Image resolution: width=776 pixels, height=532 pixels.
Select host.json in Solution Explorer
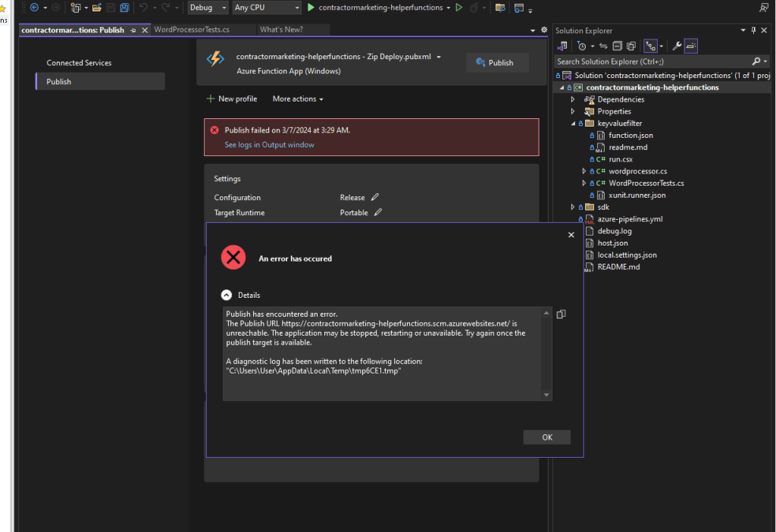pyautogui.click(x=612, y=243)
